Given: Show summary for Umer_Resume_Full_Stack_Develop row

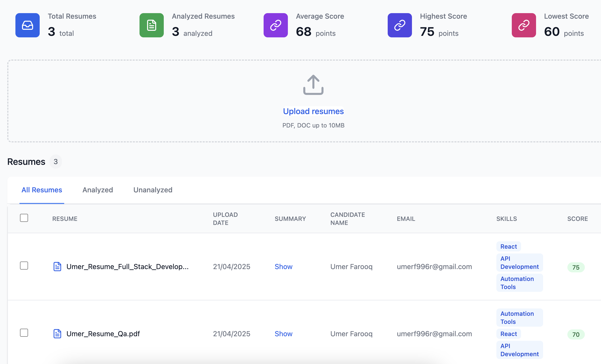Looking at the screenshot, I should pos(284,267).
